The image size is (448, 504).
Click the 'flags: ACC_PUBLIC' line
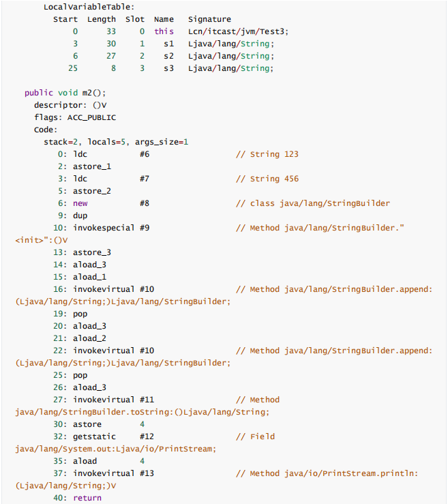[x=75, y=117]
